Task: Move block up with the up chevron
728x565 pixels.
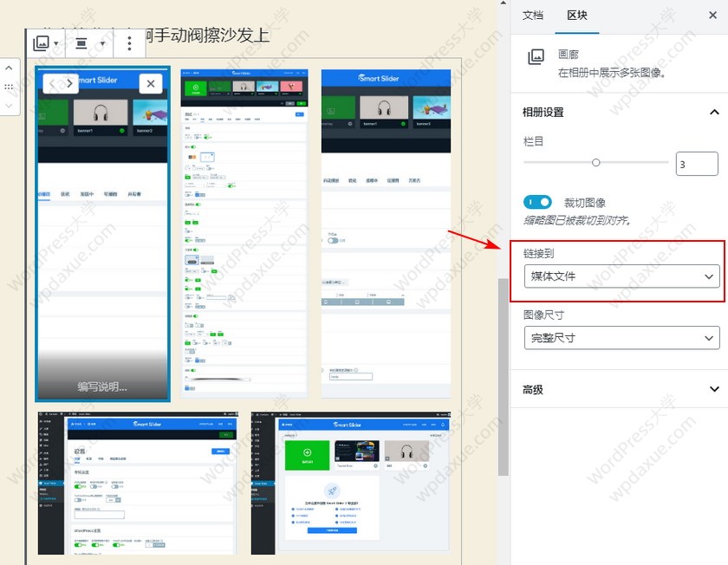Action: [x=9, y=69]
